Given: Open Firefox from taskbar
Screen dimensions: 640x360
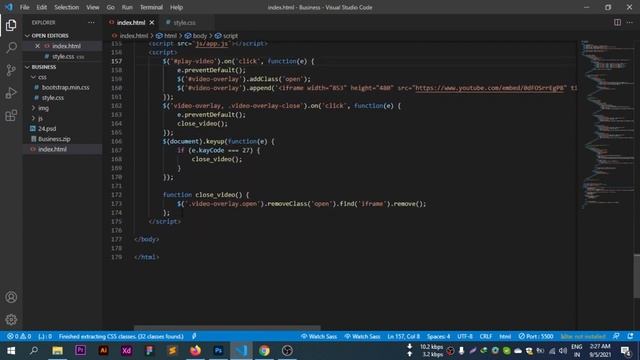Looking at the screenshot, I should click(x=196, y=351).
